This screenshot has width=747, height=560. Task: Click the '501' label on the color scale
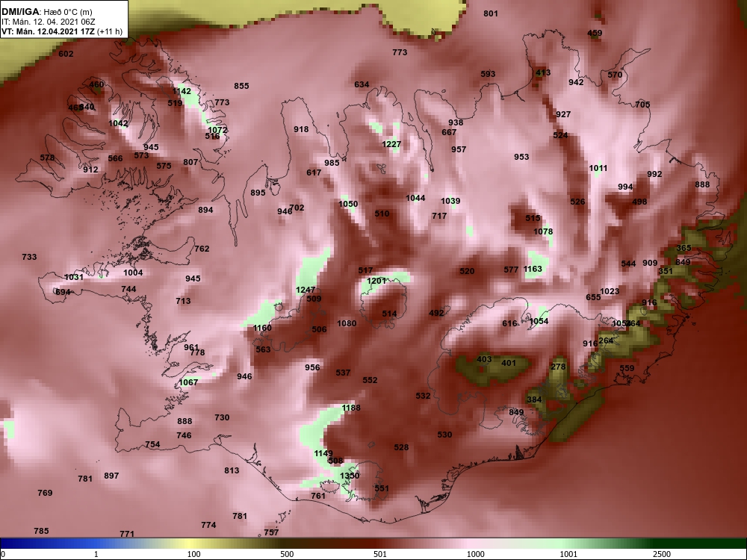(x=379, y=554)
